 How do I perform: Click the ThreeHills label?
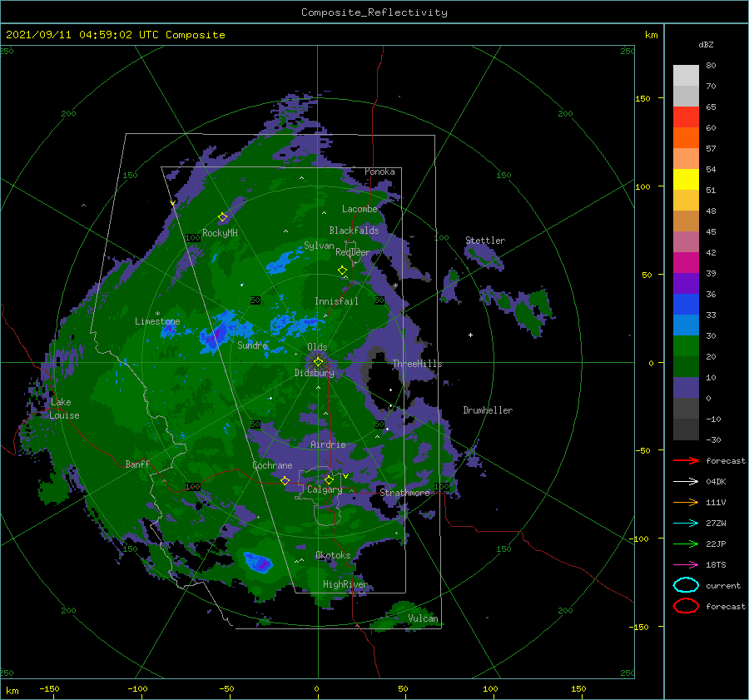tap(418, 364)
